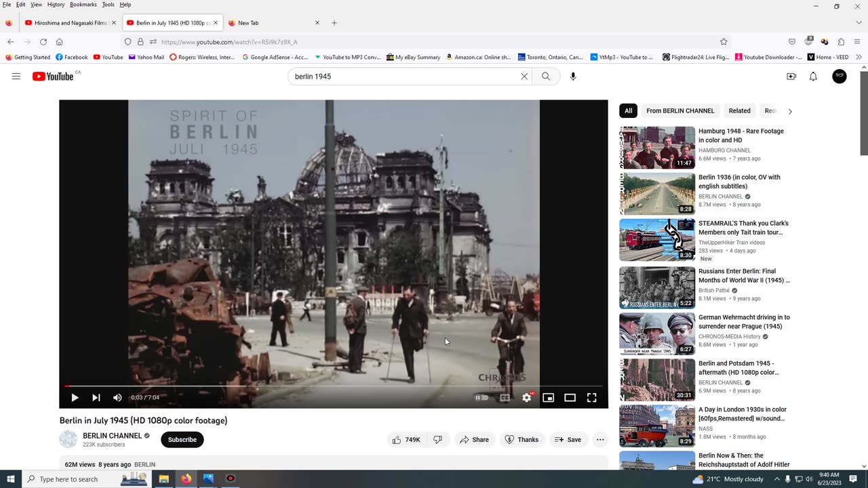Select the All filter chip
868x488 pixels.
click(629, 110)
